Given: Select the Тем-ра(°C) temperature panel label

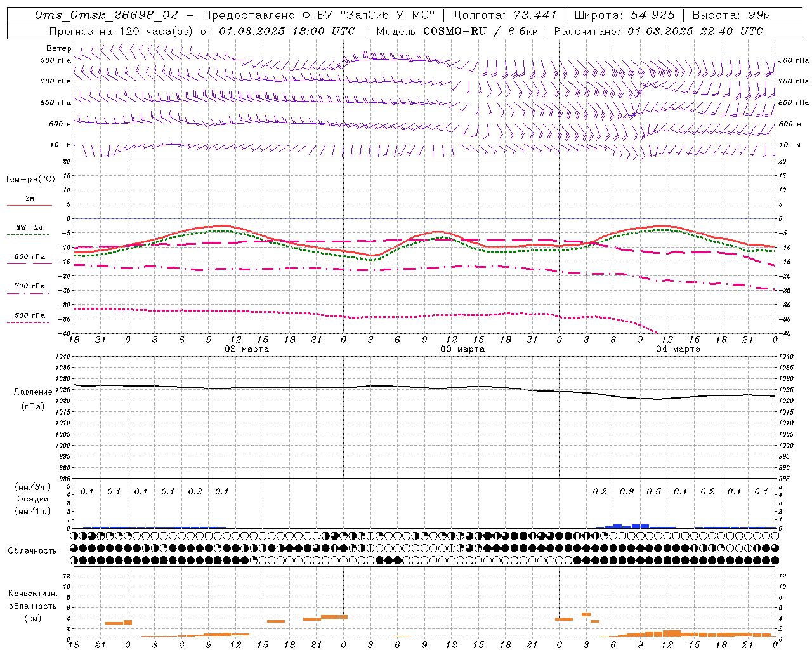Looking at the screenshot, I should coord(30,180).
